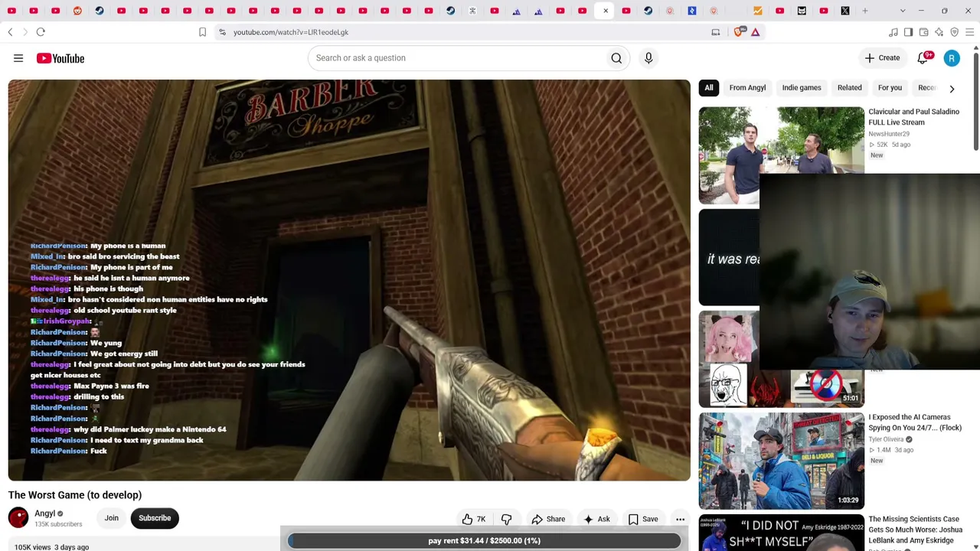Go to YouTube home via the logo
Image resolution: width=980 pixels, height=551 pixels.
pos(60,58)
